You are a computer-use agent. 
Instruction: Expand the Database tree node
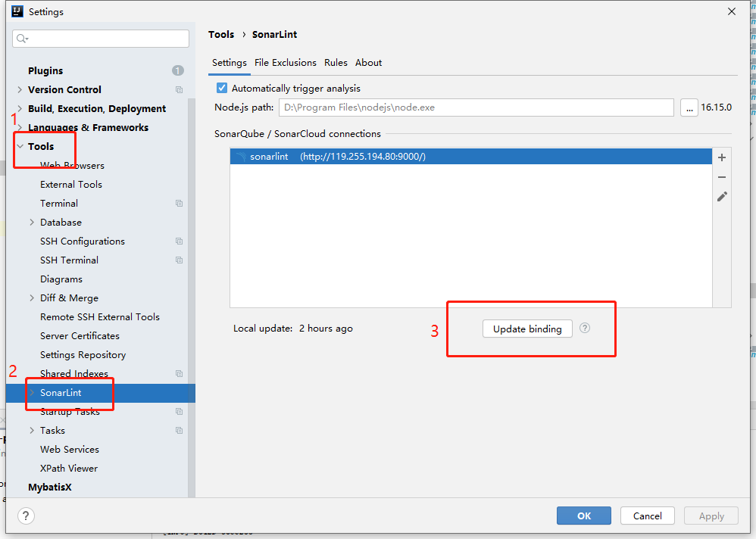[32, 223]
